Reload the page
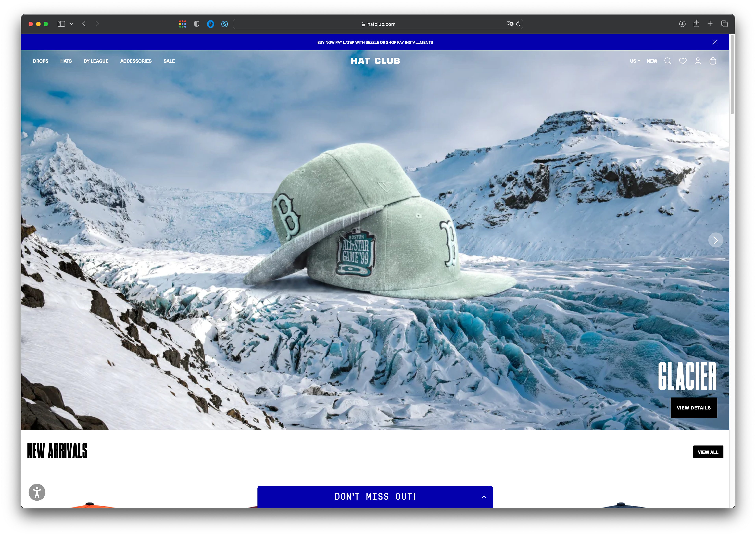The image size is (756, 536). [x=518, y=24]
